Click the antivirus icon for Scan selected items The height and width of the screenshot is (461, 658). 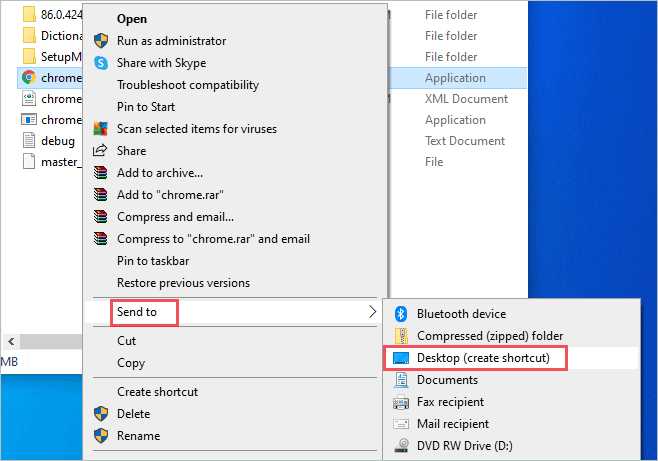[100, 129]
